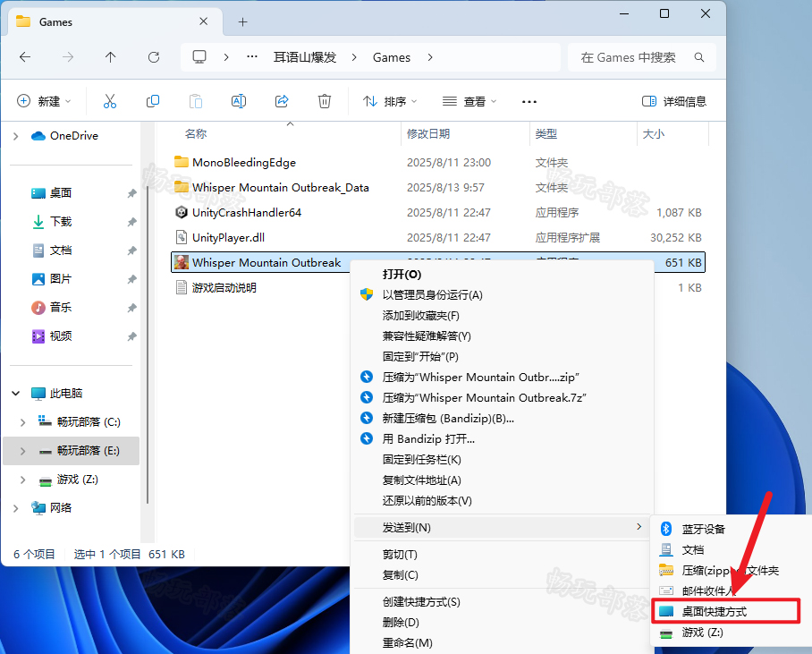The image size is (812, 654).
Task: Click the 耳语山爆发 breadcrumb
Action: point(305,57)
